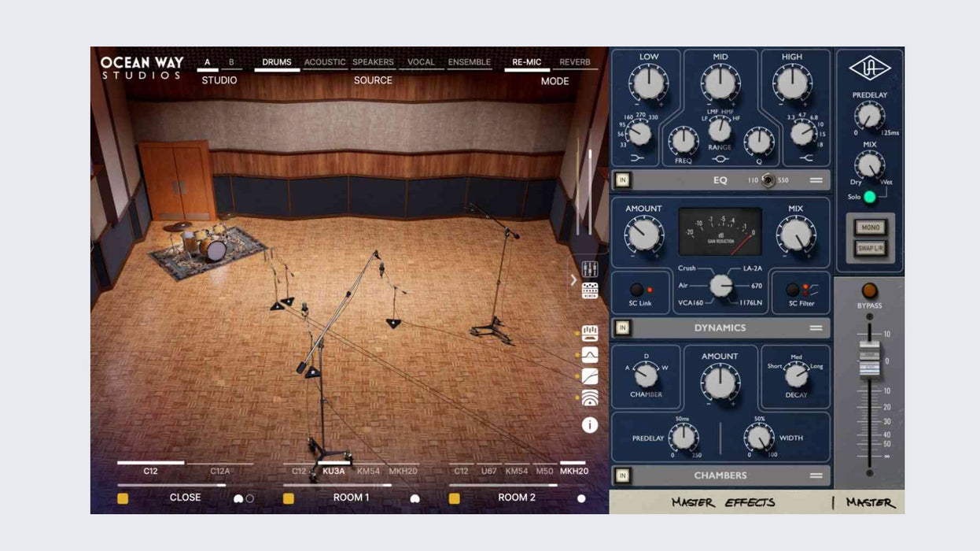Toggle the CLOSE mic yellow enable square

click(x=123, y=498)
